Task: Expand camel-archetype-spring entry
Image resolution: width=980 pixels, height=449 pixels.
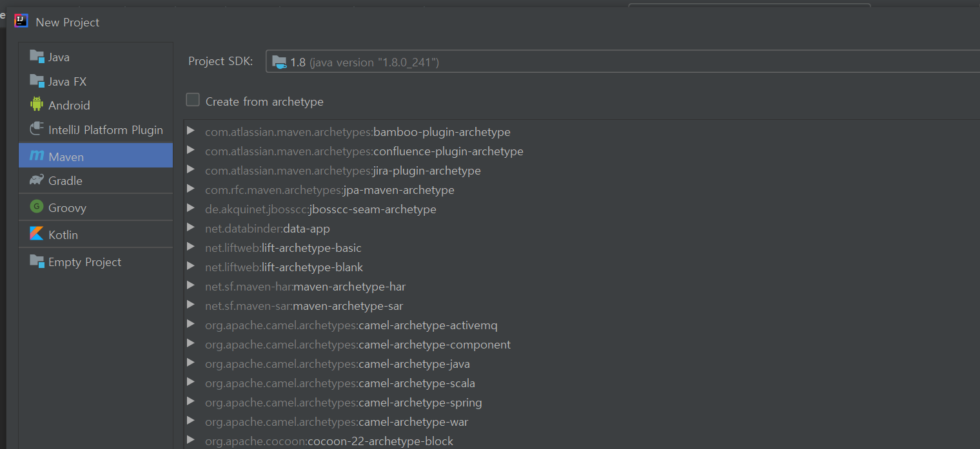Action: click(x=190, y=402)
